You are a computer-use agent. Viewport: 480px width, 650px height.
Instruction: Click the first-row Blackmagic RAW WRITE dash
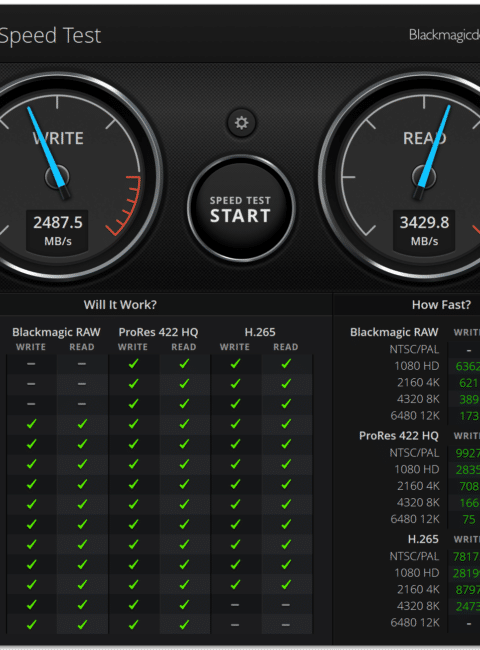[31, 364]
